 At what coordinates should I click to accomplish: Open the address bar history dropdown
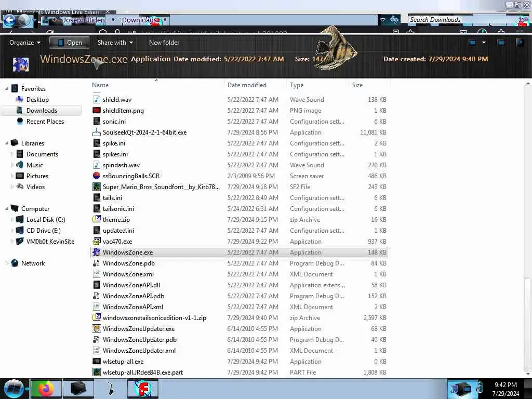[383, 20]
